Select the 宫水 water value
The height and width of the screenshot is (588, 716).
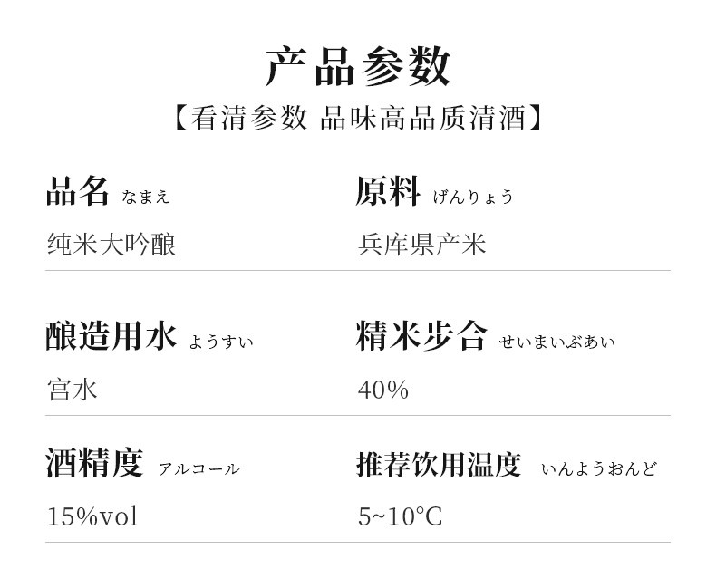pos(73,390)
